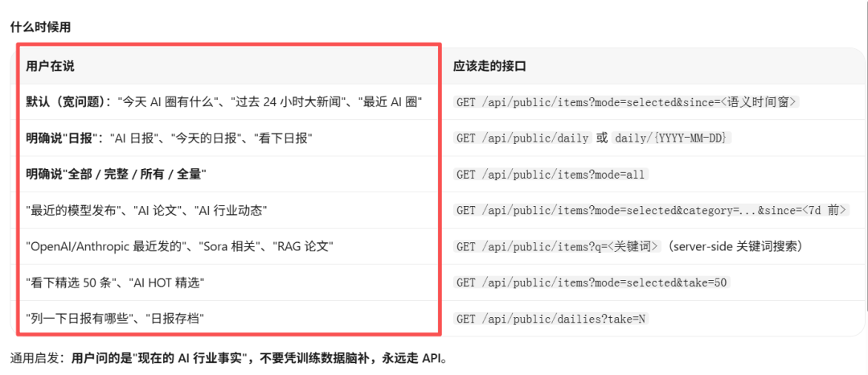Image resolution: width=868 pixels, height=375 pixels.
Task: Click the 明确说"日报" row text
Action: pos(170,138)
